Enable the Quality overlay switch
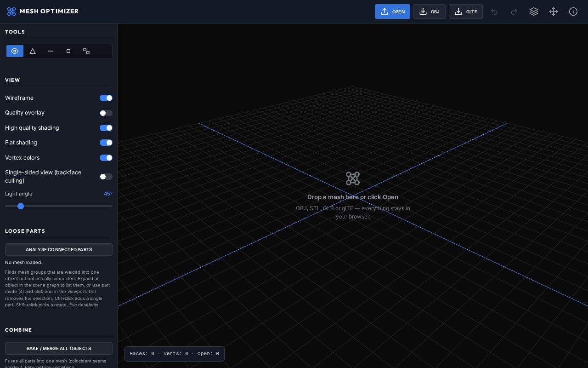The image size is (588, 368). [x=106, y=113]
